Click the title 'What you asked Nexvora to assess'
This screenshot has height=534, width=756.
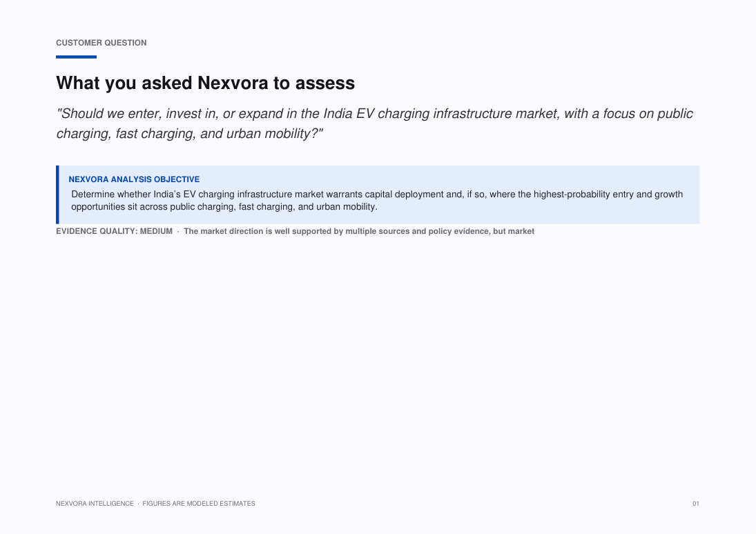pyautogui.click(x=205, y=83)
